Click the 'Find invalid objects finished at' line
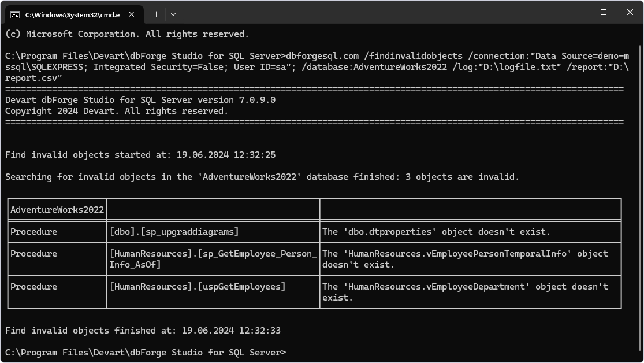The image size is (644, 363). click(x=143, y=331)
